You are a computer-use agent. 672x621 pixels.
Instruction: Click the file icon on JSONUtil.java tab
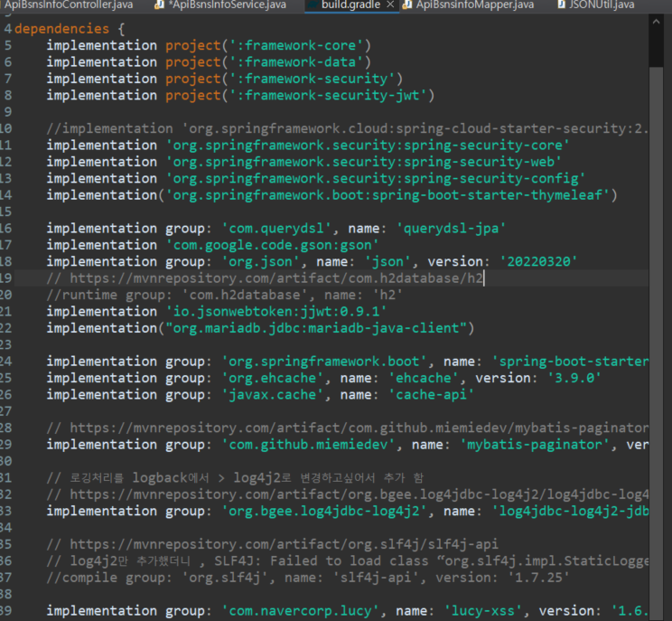pos(561,5)
